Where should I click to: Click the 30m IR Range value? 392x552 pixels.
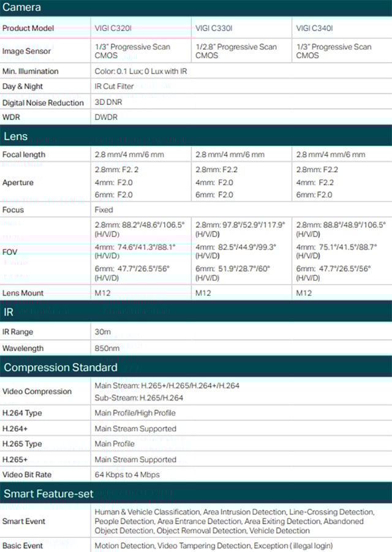coord(103,331)
